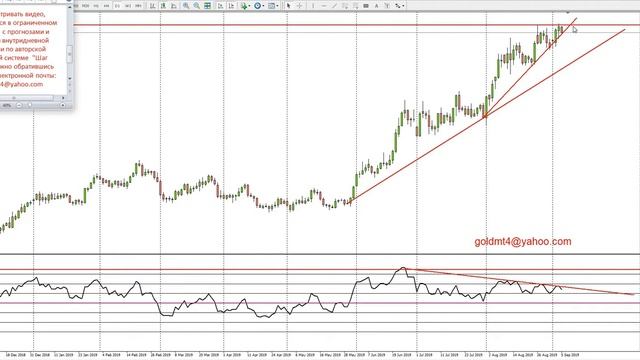Click the document window horizontal scroll-right arrow
640x360 pixels.
click(63, 98)
